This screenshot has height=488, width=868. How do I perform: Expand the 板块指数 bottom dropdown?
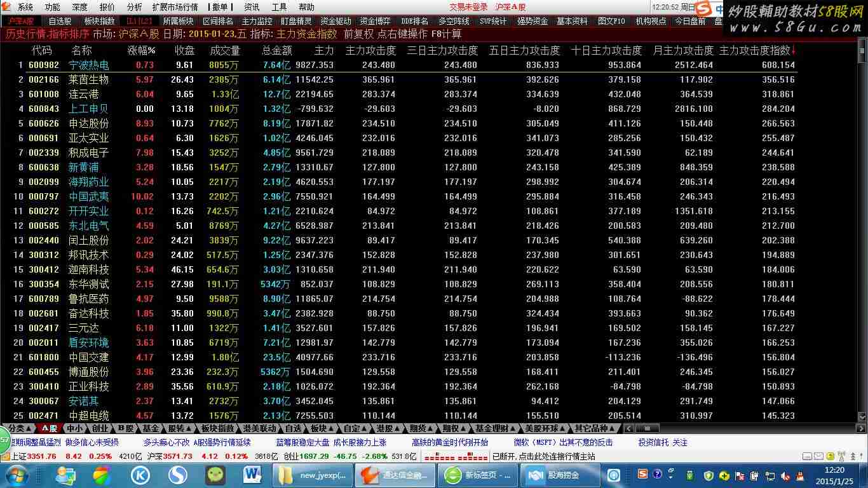218,429
